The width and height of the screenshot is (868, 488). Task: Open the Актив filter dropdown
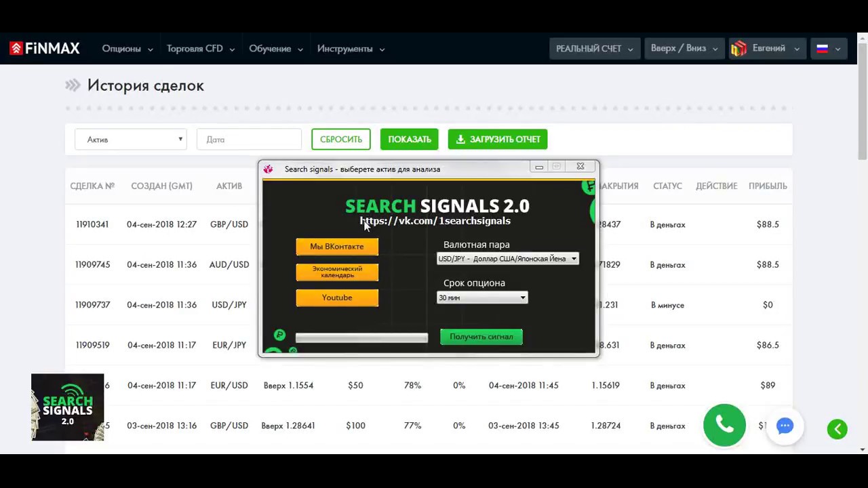[130, 139]
